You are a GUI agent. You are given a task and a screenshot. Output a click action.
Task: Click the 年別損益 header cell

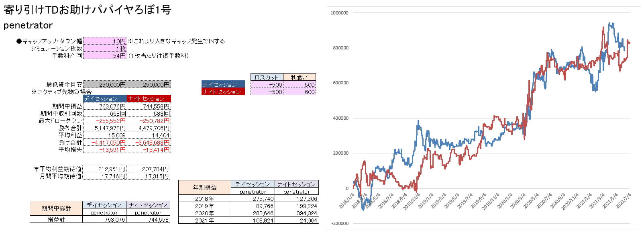click(x=205, y=188)
